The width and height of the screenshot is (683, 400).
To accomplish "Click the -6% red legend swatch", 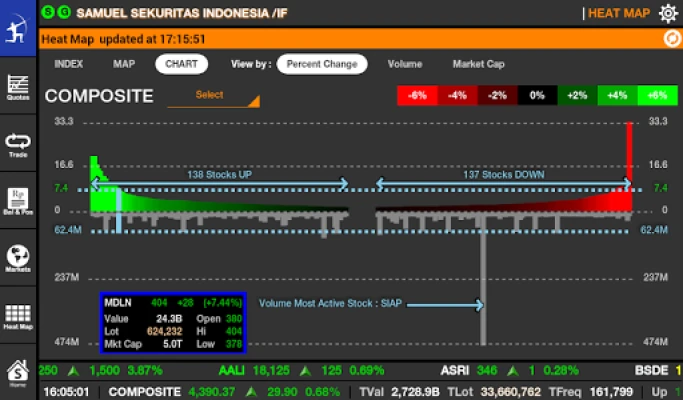I will click(417, 96).
